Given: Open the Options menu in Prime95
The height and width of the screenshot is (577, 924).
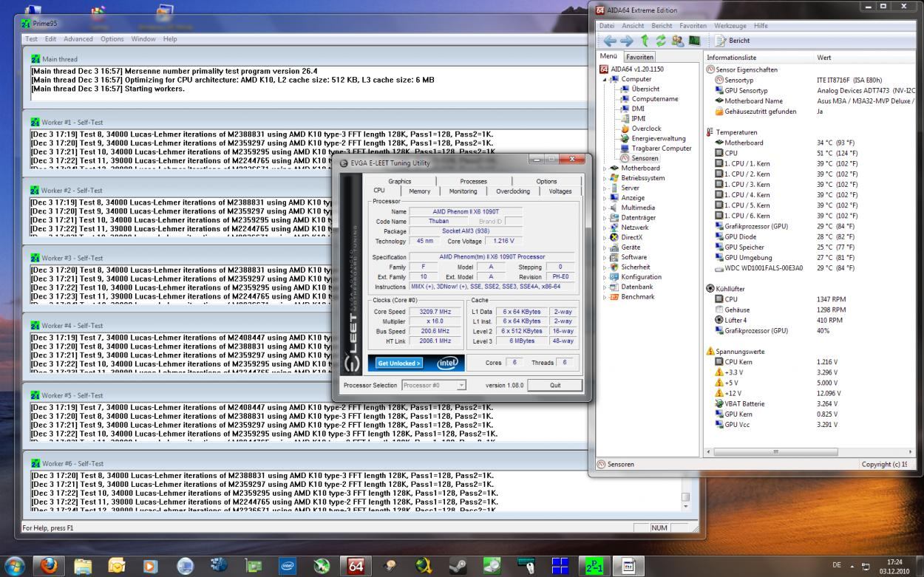Looking at the screenshot, I should click(112, 39).
